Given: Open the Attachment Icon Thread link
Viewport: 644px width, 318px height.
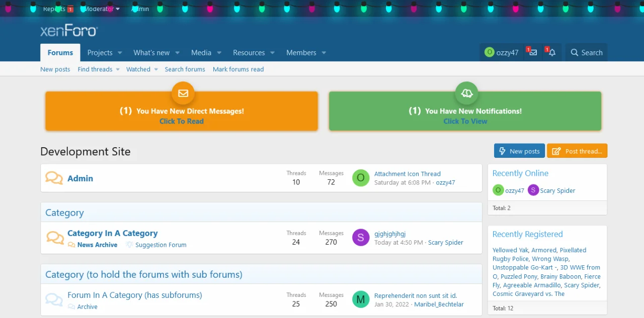Looking at the screenshot, I should (407, 174).
